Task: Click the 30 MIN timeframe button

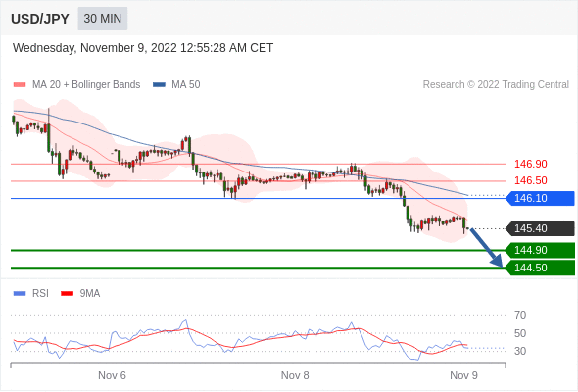Action: pos(103,19)
